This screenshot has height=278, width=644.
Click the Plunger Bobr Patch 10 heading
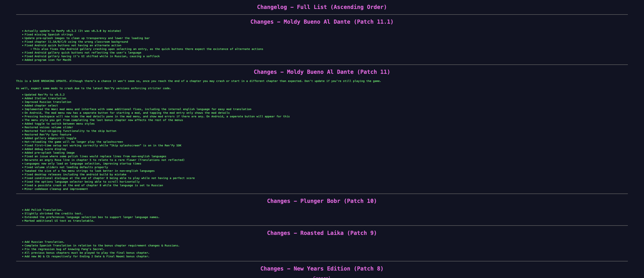click(322, 201)
